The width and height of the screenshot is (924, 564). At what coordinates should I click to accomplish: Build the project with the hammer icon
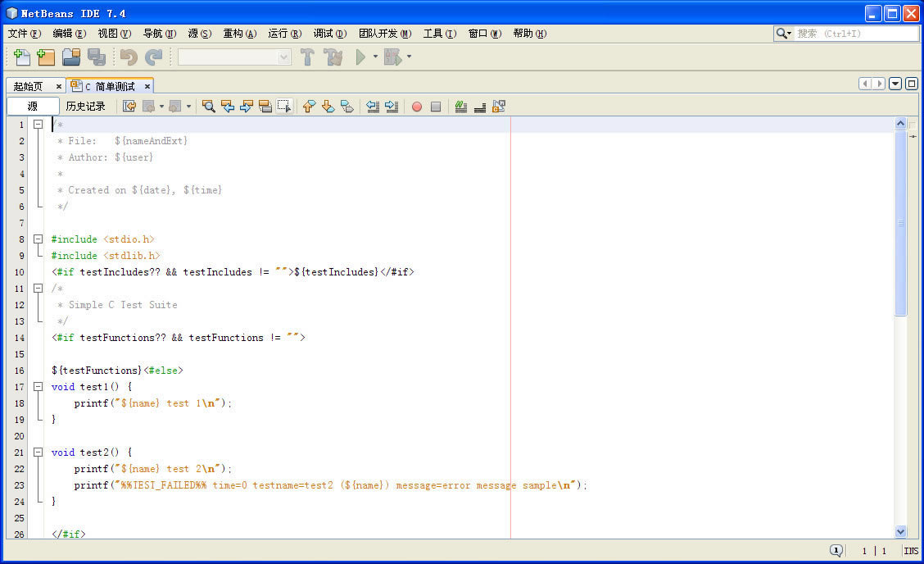pos(307,57)
